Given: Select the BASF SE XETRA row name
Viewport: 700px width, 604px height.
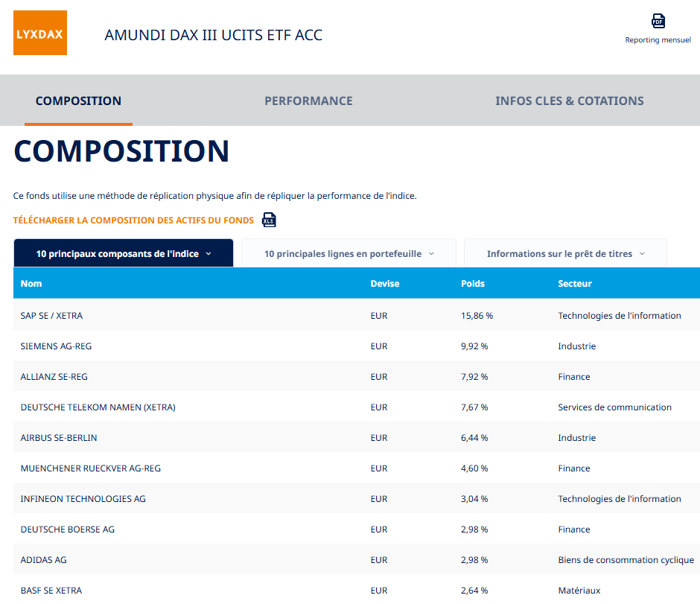Looking at the screenshot, I should [x=51, y=590].
